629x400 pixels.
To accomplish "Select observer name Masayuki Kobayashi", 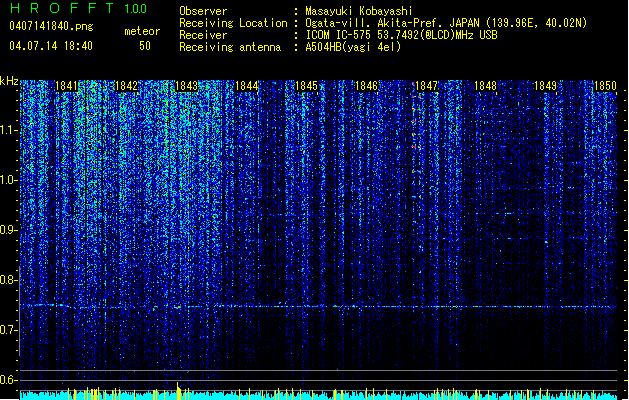I will [x=359, y=11].
